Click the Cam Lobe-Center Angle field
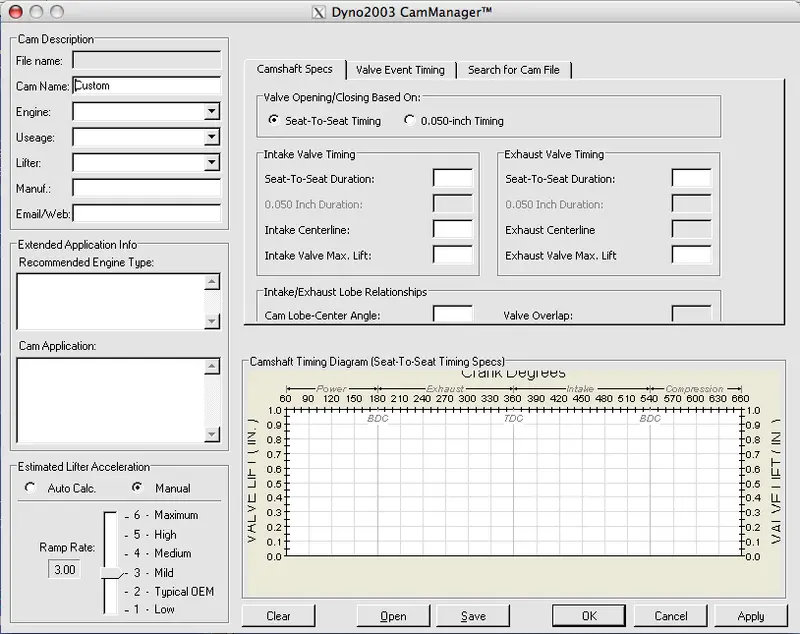800x634 pixels. pos(453,314)
